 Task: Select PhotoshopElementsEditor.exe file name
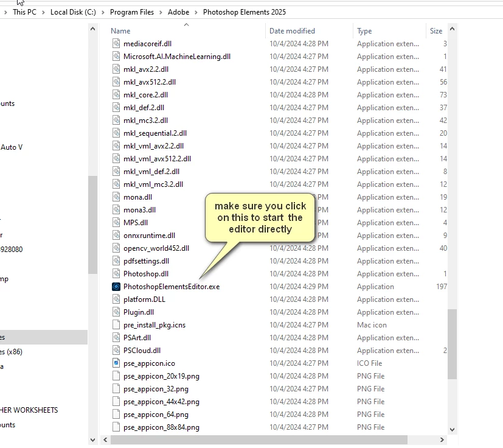pos(172,287)
